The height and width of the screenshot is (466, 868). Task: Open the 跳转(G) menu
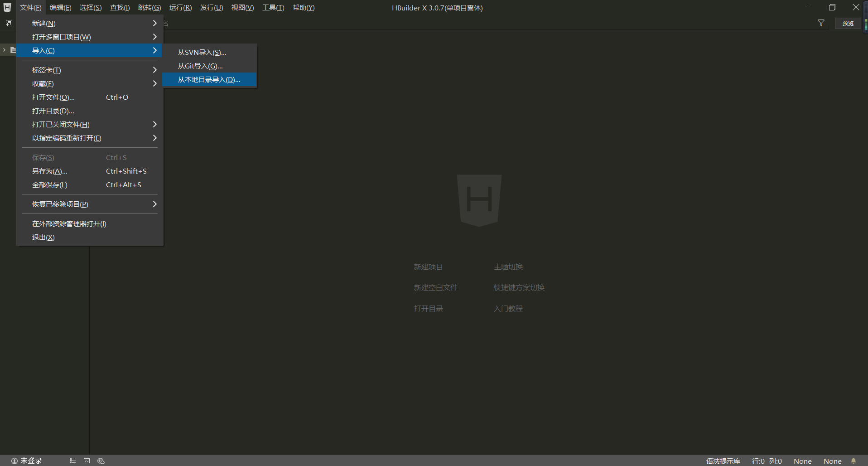149,8
